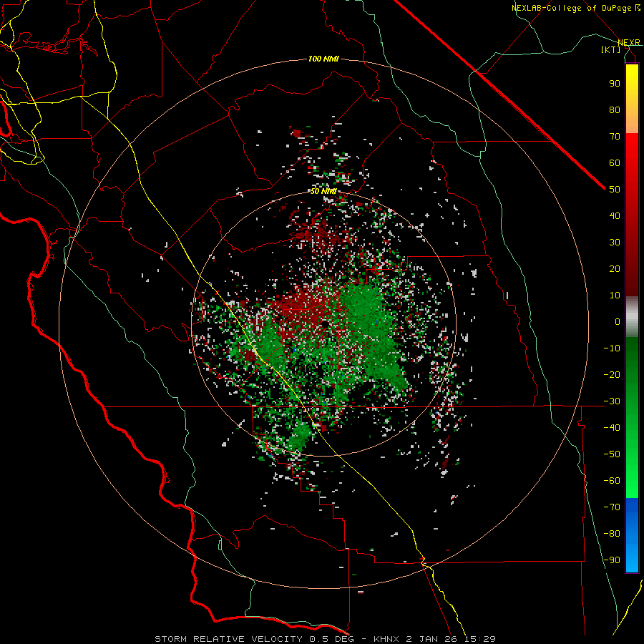Click the 100 NMI range ring label
Viewport: 644px width, 644px height.
point(323,59)
